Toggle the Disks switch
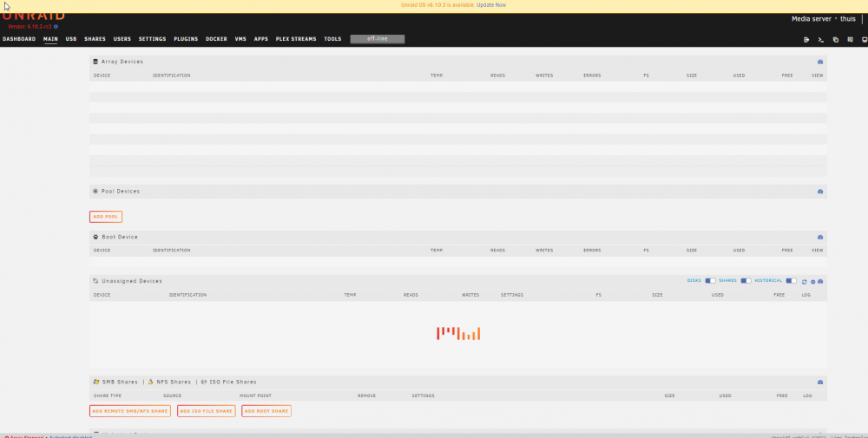 tap(710, 281)
